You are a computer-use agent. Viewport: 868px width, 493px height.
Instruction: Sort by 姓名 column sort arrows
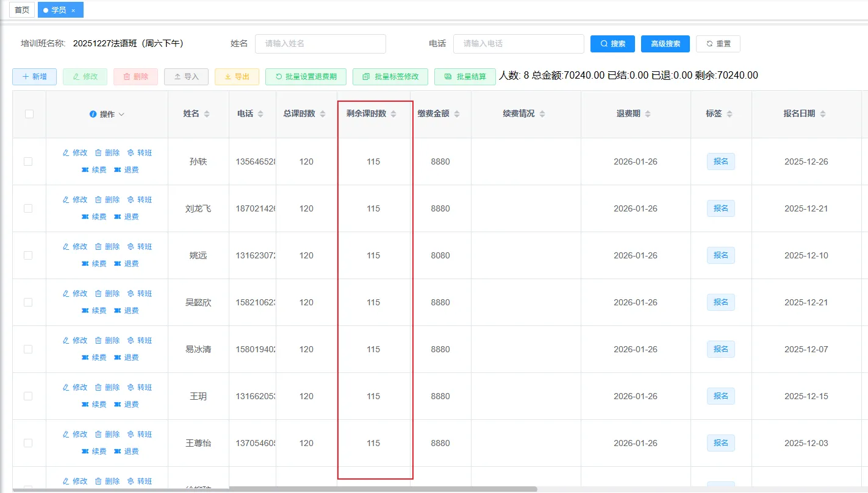point(207,114)
